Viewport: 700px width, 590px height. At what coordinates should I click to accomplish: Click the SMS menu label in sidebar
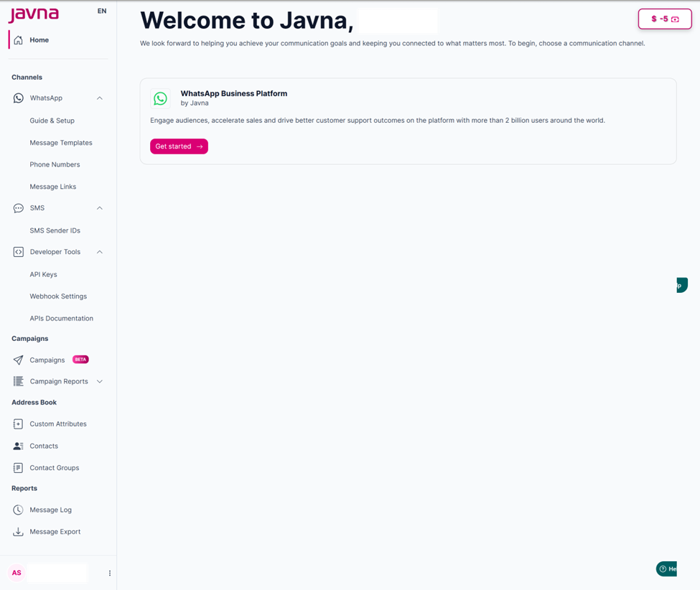[37, 208]
